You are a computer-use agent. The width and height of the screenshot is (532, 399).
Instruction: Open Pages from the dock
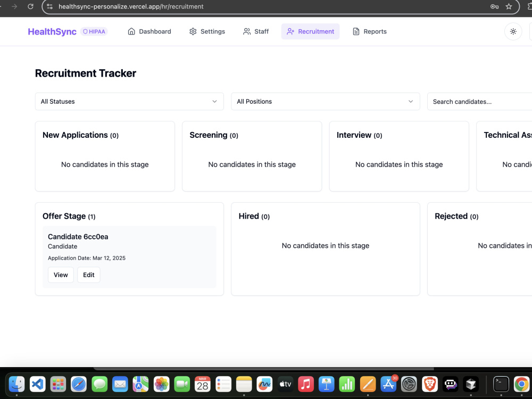(368, 385)
